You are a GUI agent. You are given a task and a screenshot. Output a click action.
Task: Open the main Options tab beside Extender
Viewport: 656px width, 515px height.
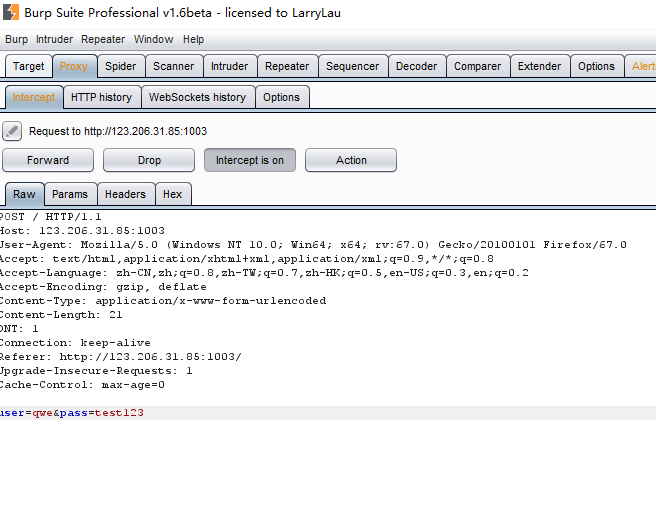(x=596, y=66)
